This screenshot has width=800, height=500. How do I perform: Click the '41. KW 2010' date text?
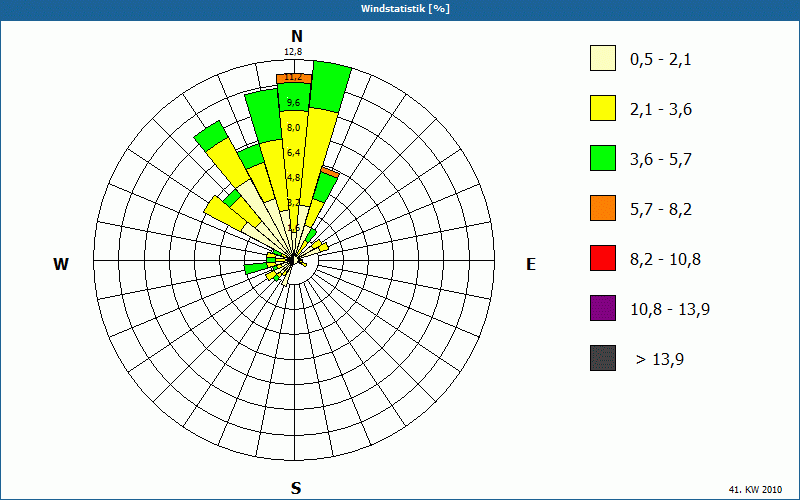(755, 489)
